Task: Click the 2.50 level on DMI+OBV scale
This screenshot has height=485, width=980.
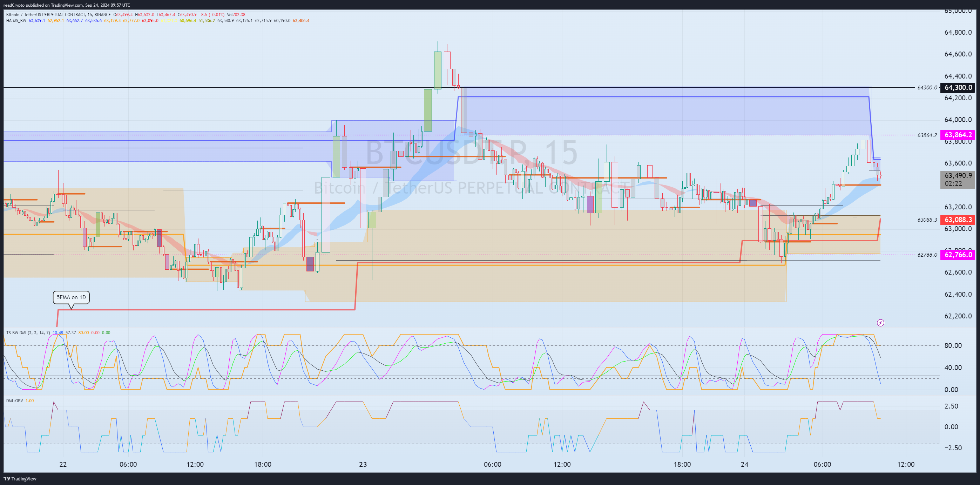Action: (x=952, y=406)
